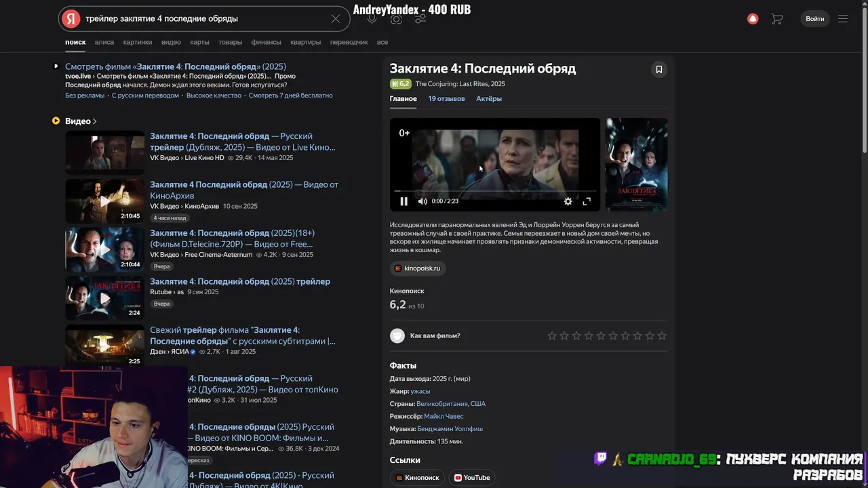This screenshot has height=488, width=868.
Task: Open the Главное movie card tab
Action: pyautogui.click(x=403, y=99)
